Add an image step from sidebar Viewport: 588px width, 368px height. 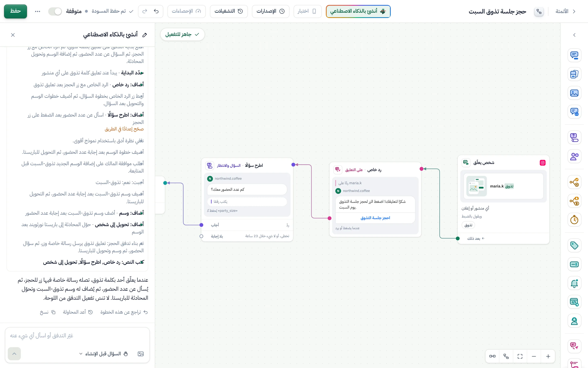[574, 93]
